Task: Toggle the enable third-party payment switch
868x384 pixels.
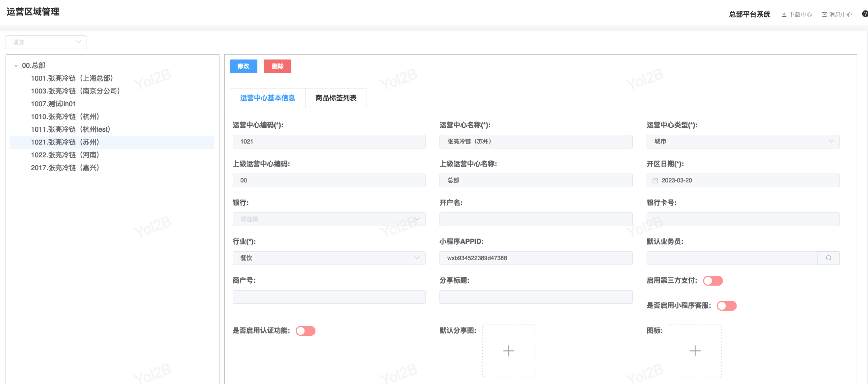Action: click(713, 281)
